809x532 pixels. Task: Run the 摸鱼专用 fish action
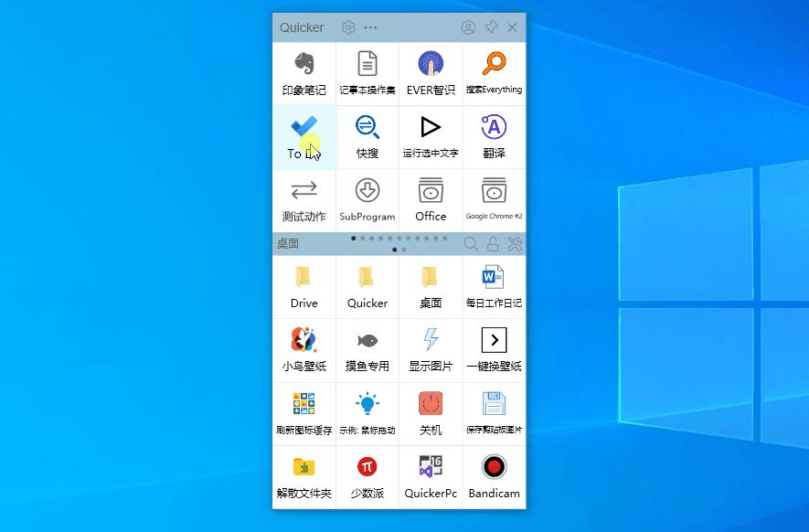pos(367,351)
